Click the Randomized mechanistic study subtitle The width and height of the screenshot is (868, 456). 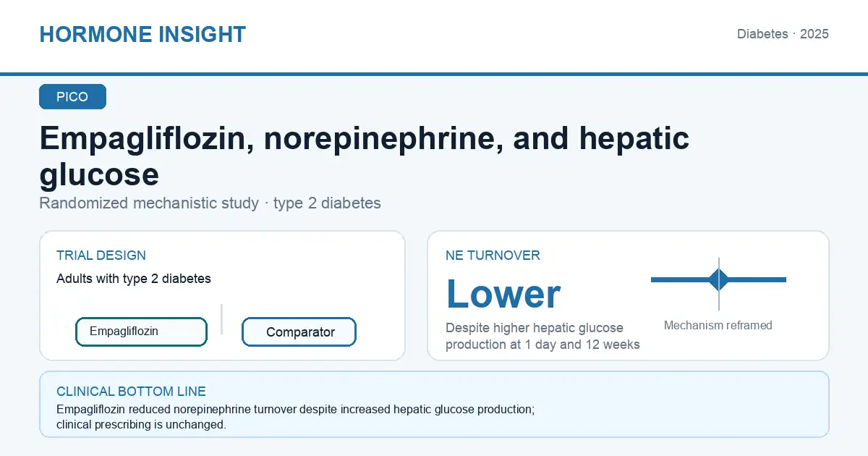(210, 203)
